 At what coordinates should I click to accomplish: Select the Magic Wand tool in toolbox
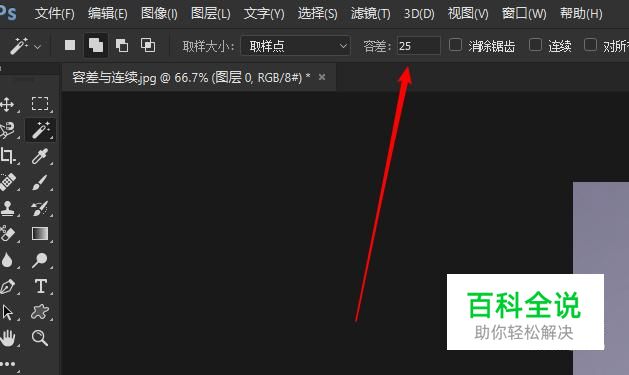[41, 130]
